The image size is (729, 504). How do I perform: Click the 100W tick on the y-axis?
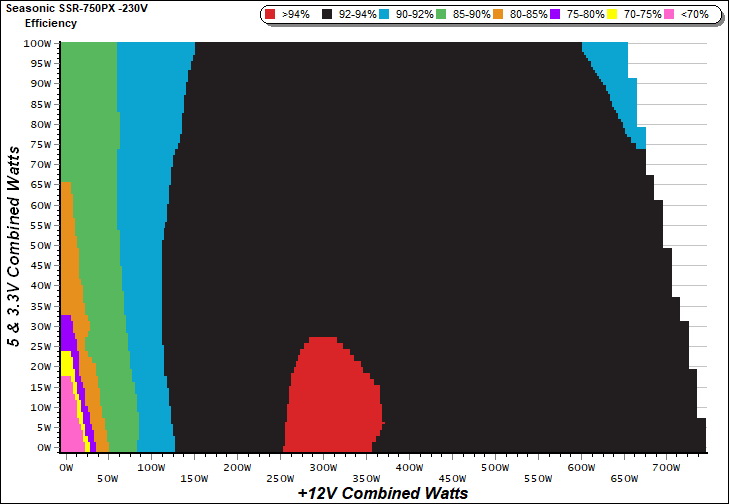point(39,44)
